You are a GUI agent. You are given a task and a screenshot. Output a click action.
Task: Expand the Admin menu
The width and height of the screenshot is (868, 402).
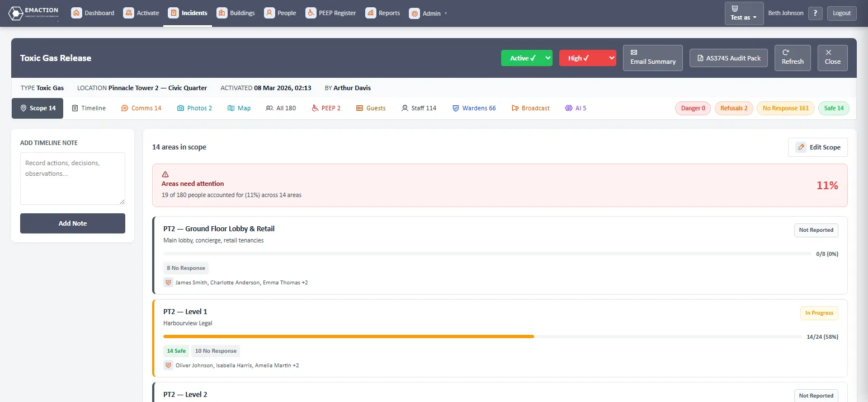coord(428,13)
